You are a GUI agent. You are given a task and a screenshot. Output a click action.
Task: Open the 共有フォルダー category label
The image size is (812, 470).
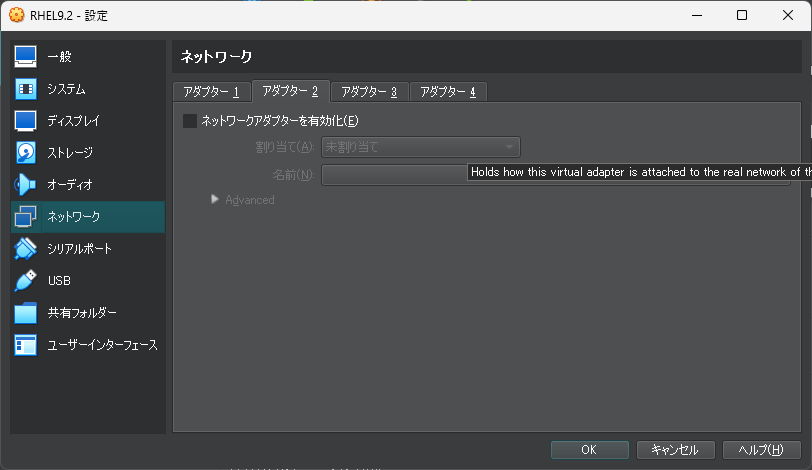coord(82,313)
